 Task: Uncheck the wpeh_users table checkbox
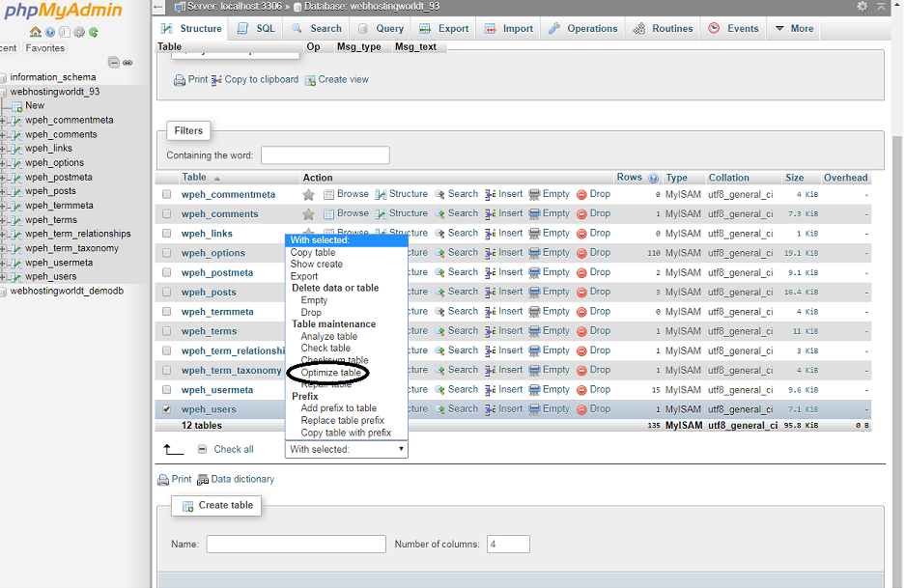tap(166, 409)
